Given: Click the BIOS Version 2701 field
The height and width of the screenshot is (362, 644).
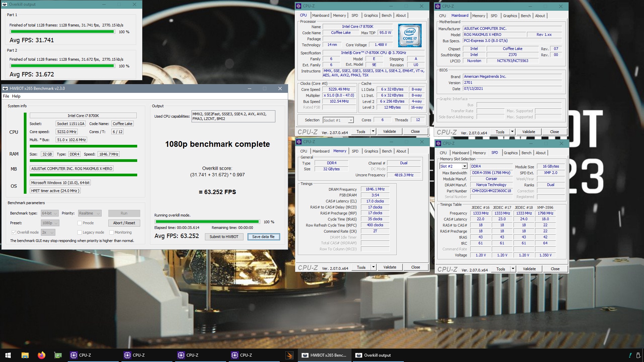Looking at the screenshot, I should coord(512,83).
